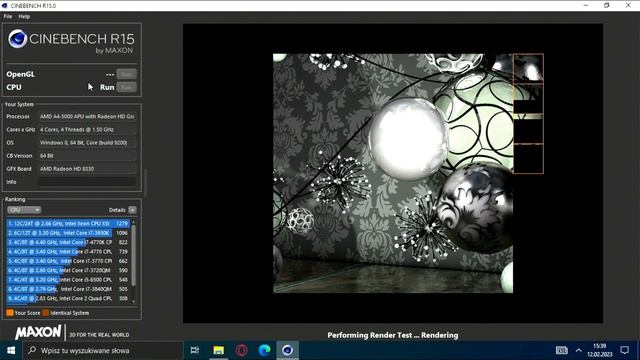Open Microsoft Edge from the taskbar
The width and height of the screenshot is (640, 360).
[264, 351]
